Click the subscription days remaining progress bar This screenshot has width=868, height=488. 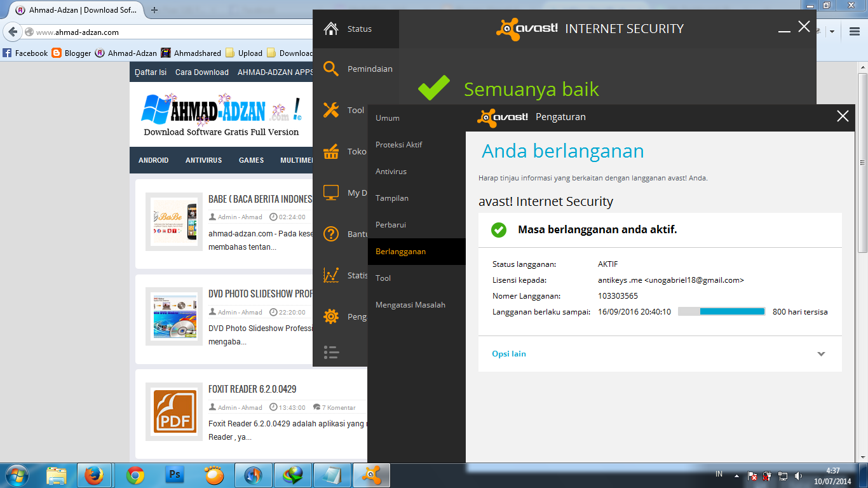(x=721, y=311)
